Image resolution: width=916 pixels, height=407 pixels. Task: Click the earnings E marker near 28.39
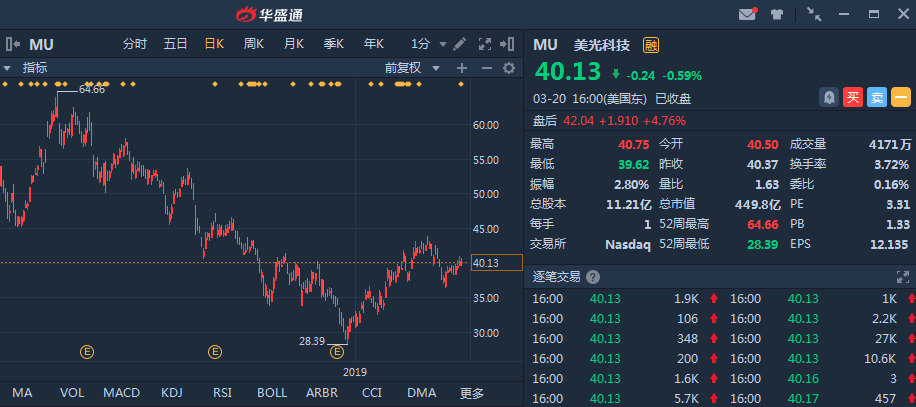coord(336,352)
